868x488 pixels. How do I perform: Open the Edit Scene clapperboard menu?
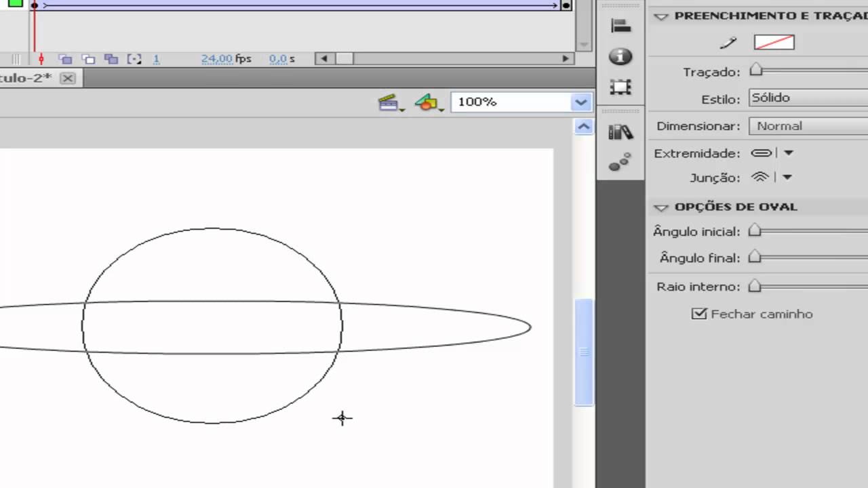[x=390, y=103]
